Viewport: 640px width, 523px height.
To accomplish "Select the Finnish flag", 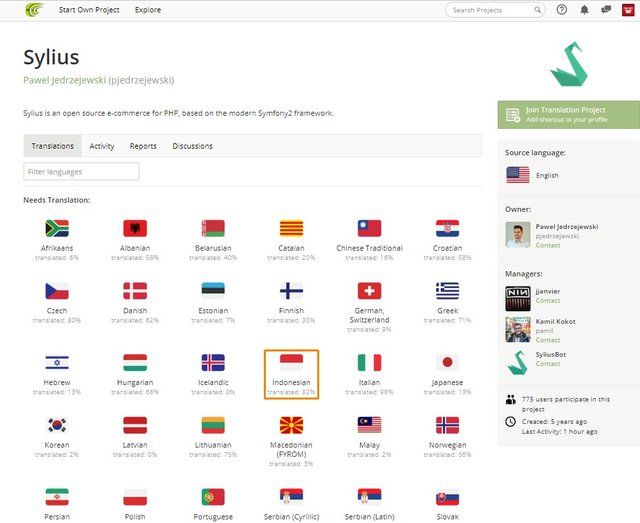I will tap(291, 291).
